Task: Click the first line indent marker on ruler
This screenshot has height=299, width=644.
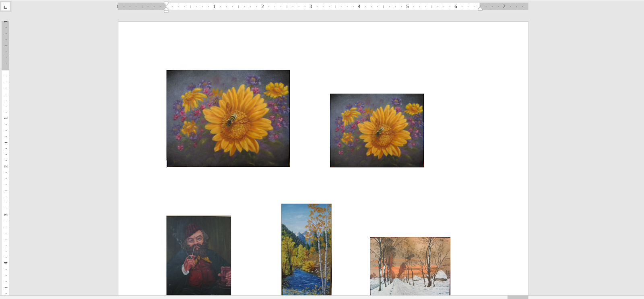Action: (166, 4)
